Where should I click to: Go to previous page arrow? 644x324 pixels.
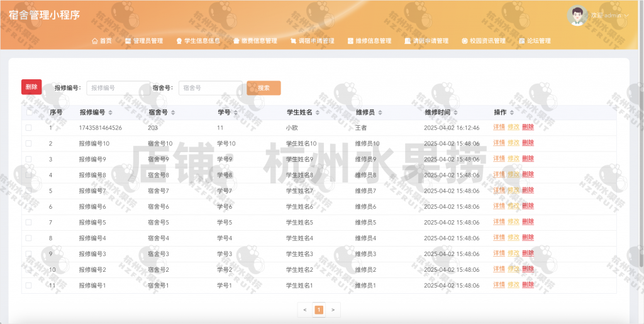point(305,310)
